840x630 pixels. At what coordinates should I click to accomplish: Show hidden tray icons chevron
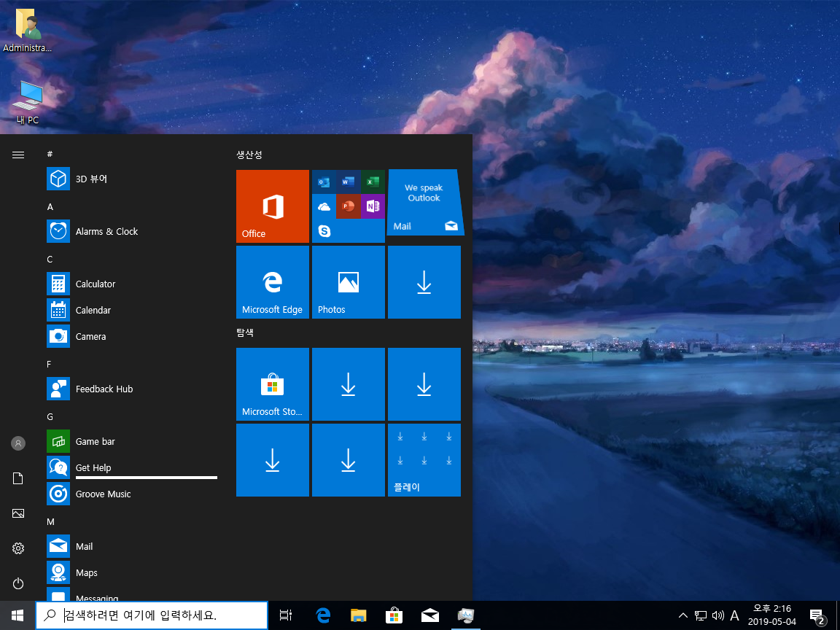point(683,615)
